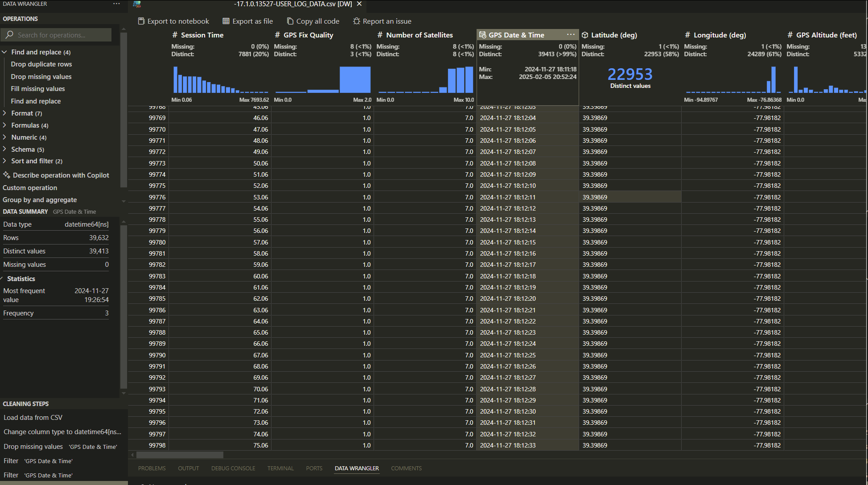The image size is (868, 485).
Task: Select Session Time cell 75.06
Action: pos(220,445)
